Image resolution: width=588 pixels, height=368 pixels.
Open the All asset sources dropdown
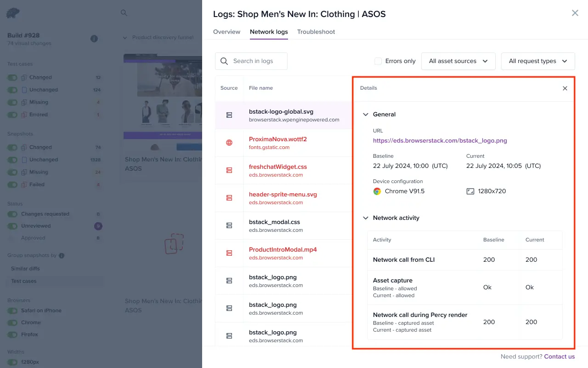click(x=458, y=61)
